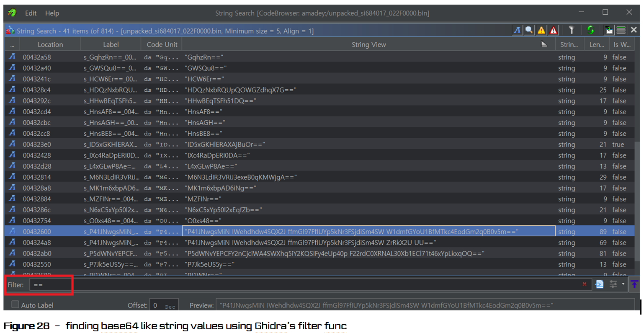Click the blue filter results document icon
Image resolution: width=644 pixels, height=333 pixels.
tap(600, 284)
